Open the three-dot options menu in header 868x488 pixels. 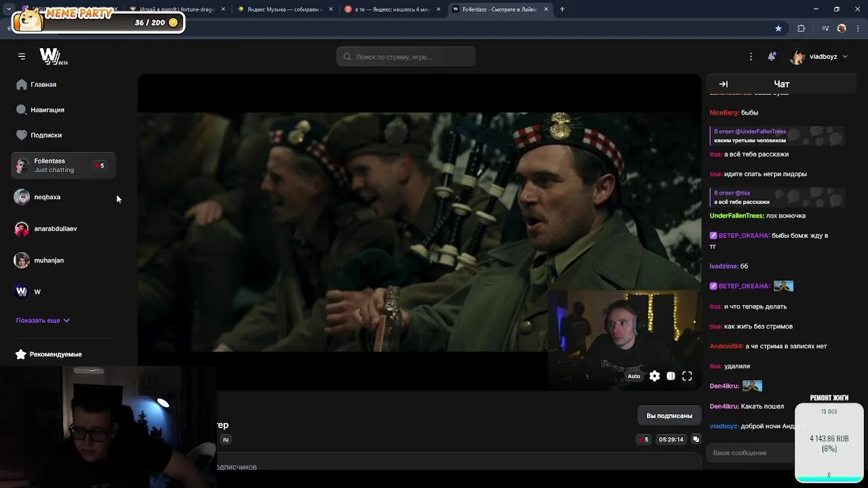751,56
